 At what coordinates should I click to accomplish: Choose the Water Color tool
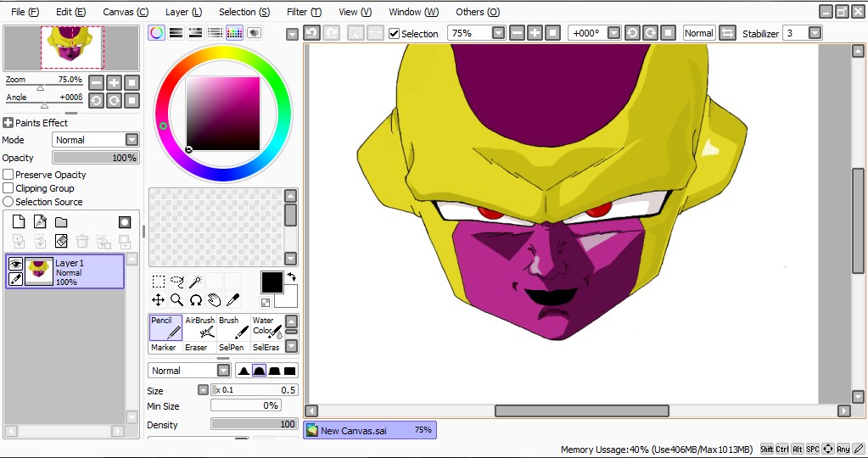point(266,327)
